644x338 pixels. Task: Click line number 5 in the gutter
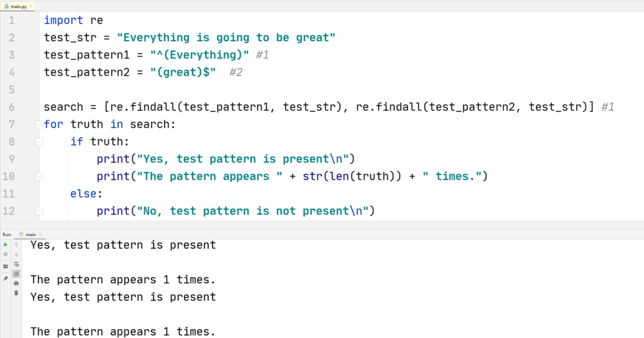tap(11, 89)
